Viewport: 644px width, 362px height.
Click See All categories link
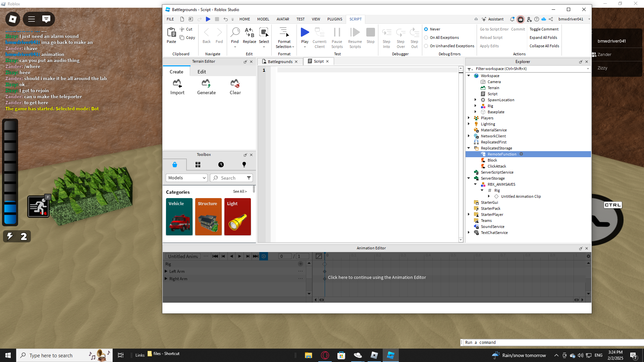click(240, 191)
